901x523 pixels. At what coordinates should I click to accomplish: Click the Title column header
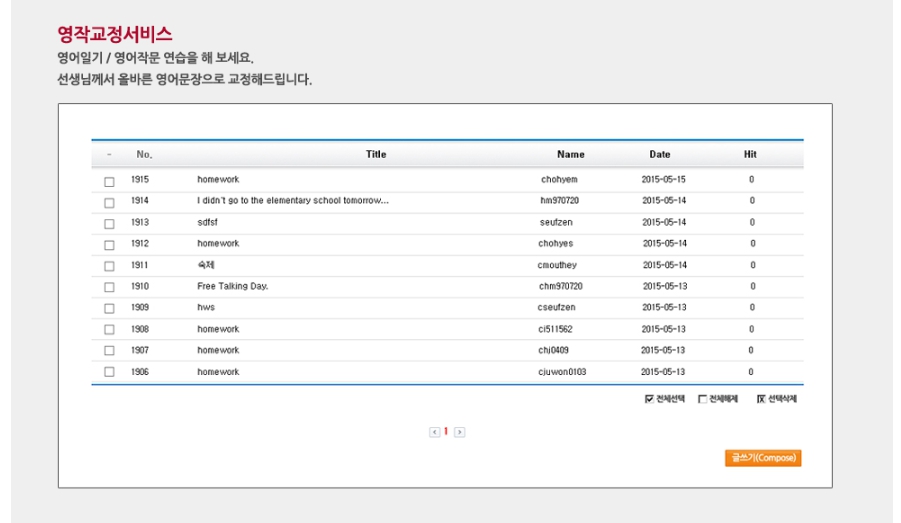click(376, 155)
